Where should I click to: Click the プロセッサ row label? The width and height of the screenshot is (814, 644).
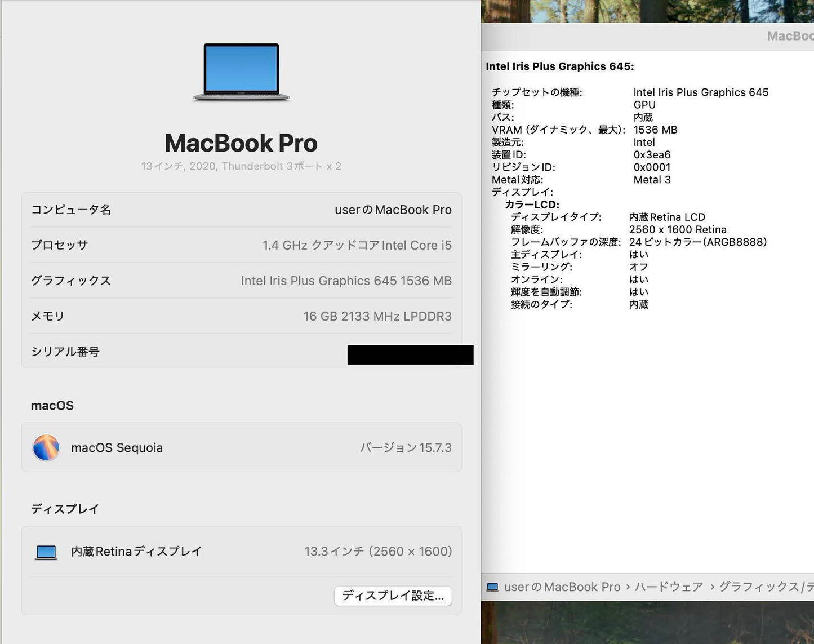point(60,245)
